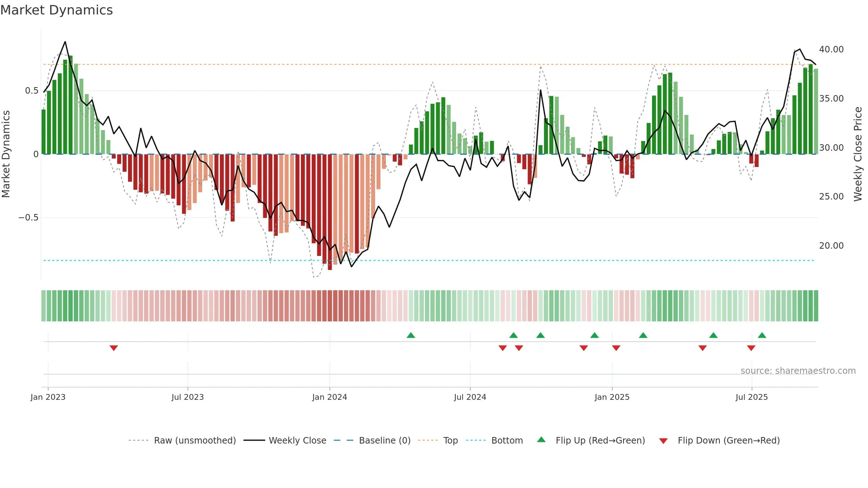Click the earliest green Flip Up triangle marker
The image size is (868, 488).
[411, 335]
